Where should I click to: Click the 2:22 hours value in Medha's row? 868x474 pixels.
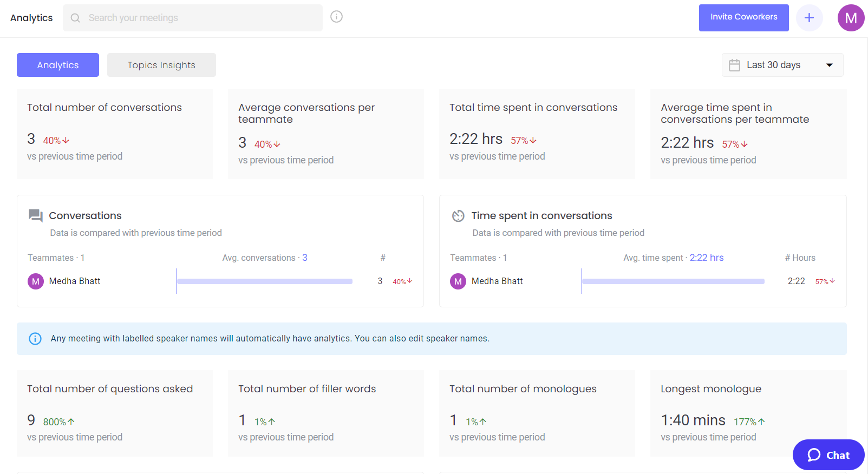797,281
